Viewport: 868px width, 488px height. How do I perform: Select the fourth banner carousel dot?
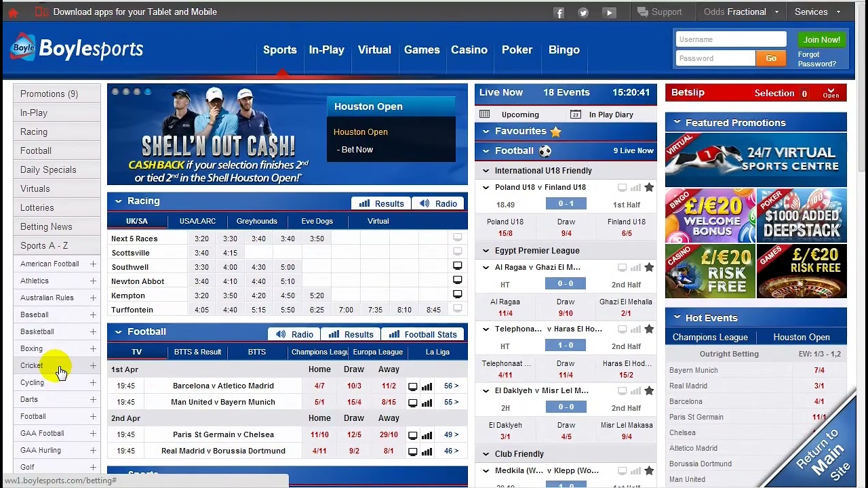[148, 91]
